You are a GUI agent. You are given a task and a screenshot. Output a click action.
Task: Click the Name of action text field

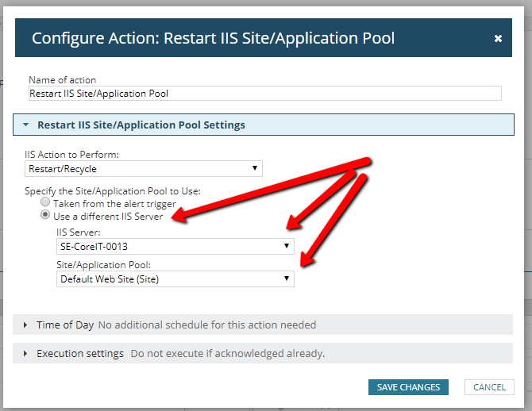[x=264, y=94]
